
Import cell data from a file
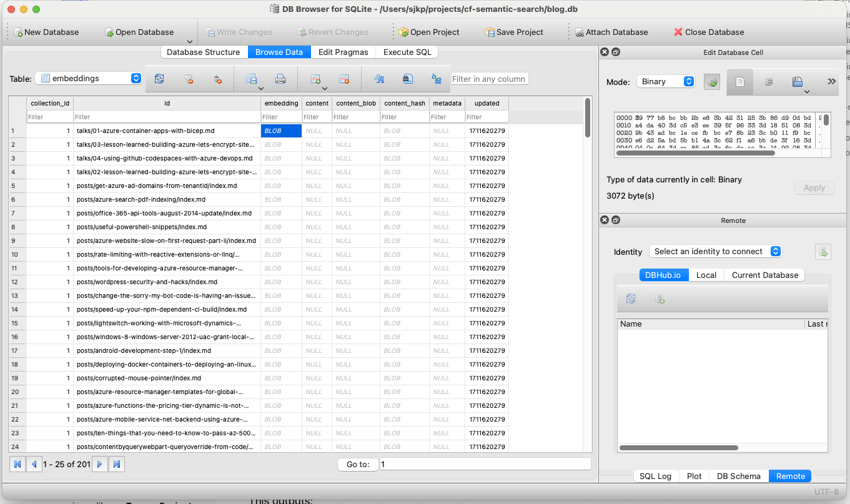tap(797, 83)
